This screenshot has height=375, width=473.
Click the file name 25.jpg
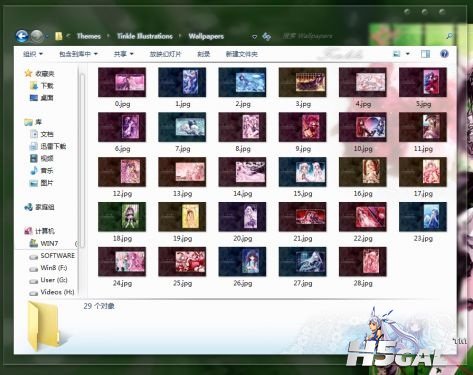182,283
